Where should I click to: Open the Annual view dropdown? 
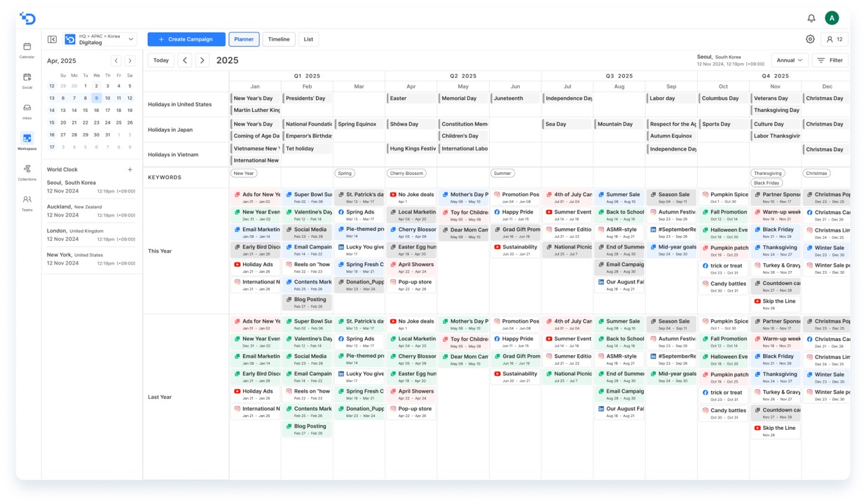[x=790, y=60]
